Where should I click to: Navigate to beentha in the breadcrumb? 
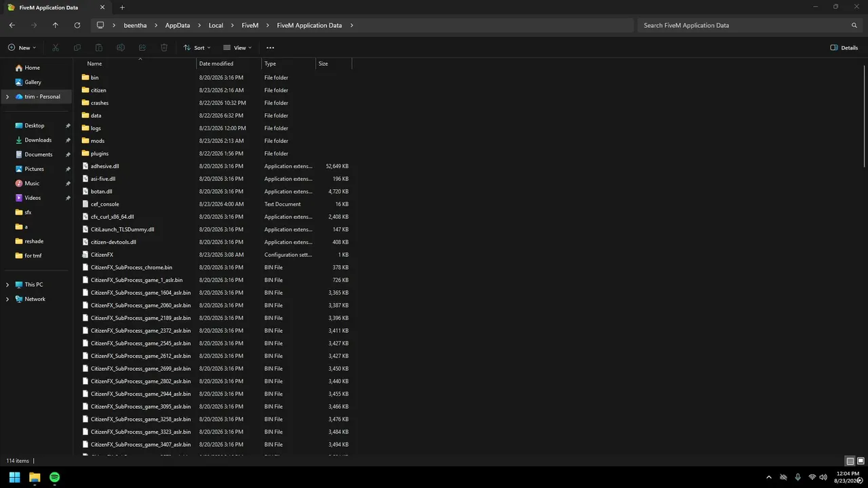tap(135, 25)
